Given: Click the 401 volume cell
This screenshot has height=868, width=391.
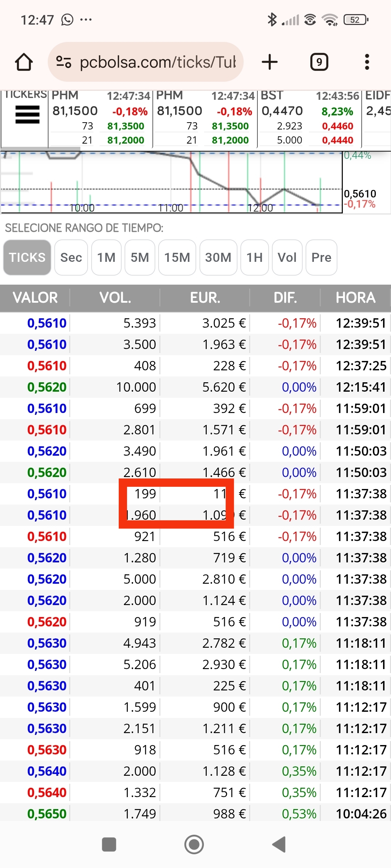Looking at the screenshot, I should pos(145,686).
